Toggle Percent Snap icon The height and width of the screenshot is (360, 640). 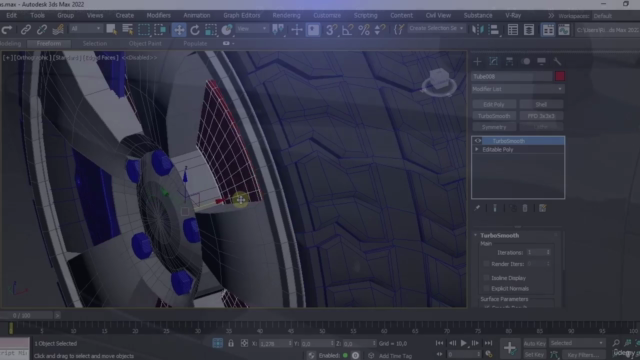[x=364, y=29]
